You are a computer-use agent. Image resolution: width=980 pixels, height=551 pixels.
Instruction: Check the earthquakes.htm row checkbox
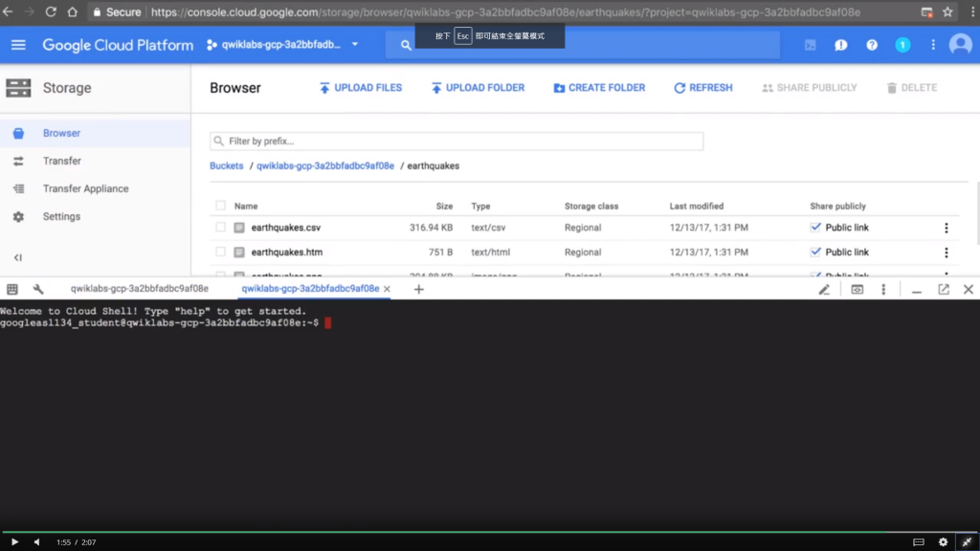pyautogui.click(x=220, y=252)
